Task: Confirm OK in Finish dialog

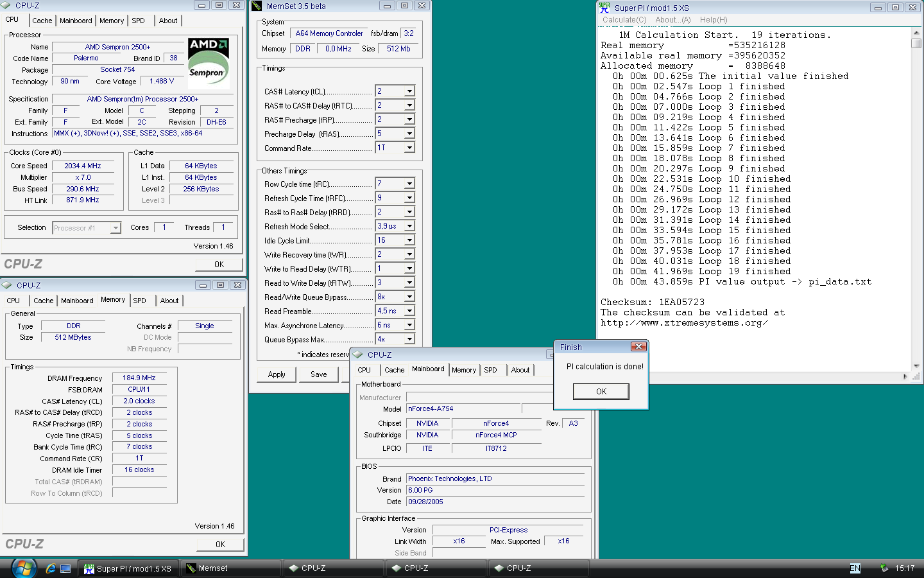Action: pyautogui.click(x=601, y=392)
